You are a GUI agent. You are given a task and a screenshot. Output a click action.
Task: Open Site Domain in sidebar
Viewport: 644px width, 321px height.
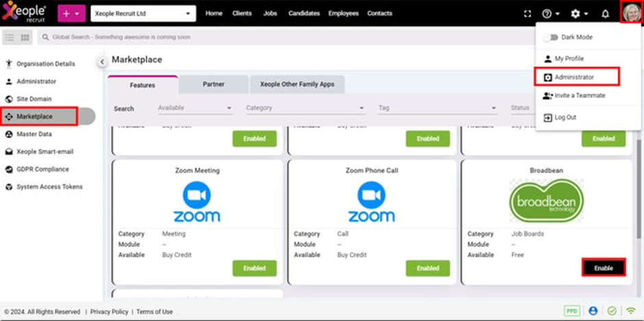pos(34,99)
